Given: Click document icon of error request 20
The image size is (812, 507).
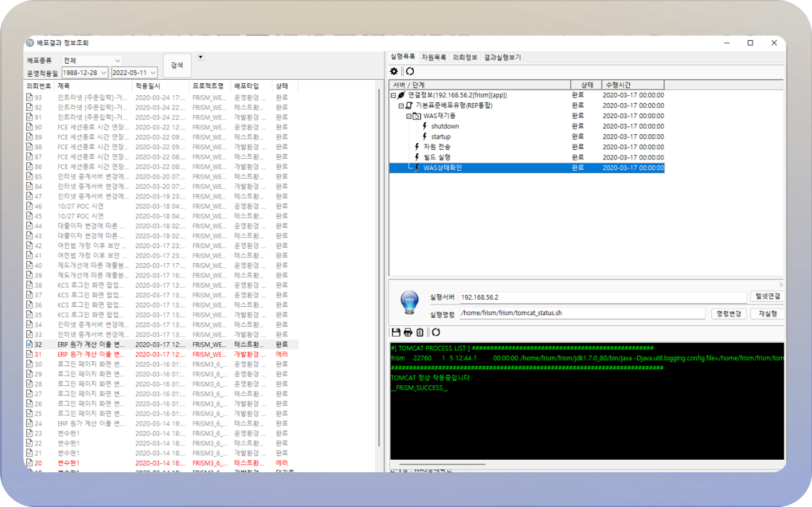Looking at the screenshot, I should click(x=29, y=463).
